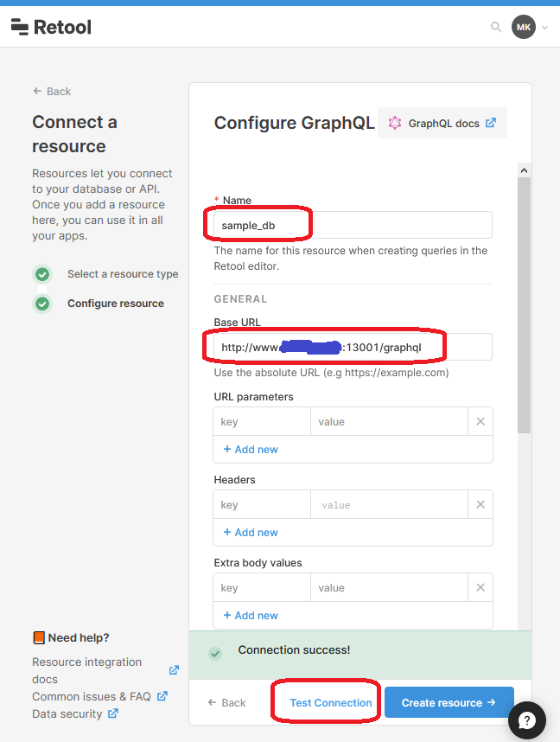This screenshot has width=560, height=742.
Task: Focus the Name input field
Action: tap(353, 225)
